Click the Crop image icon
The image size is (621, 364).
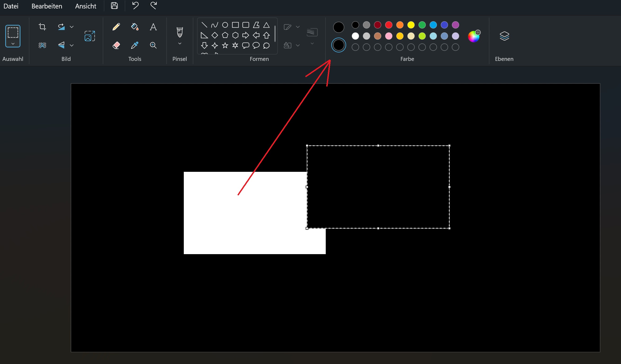[42, 27]
